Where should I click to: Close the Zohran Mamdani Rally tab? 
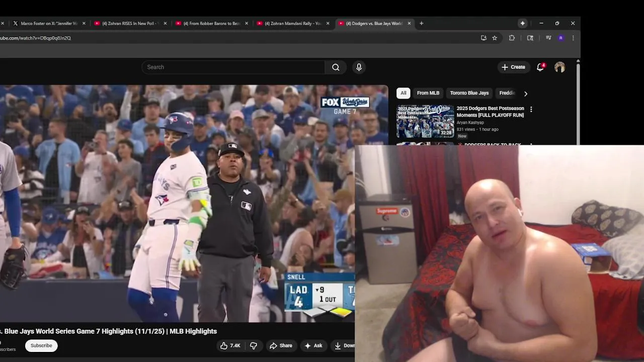point(328,23)
